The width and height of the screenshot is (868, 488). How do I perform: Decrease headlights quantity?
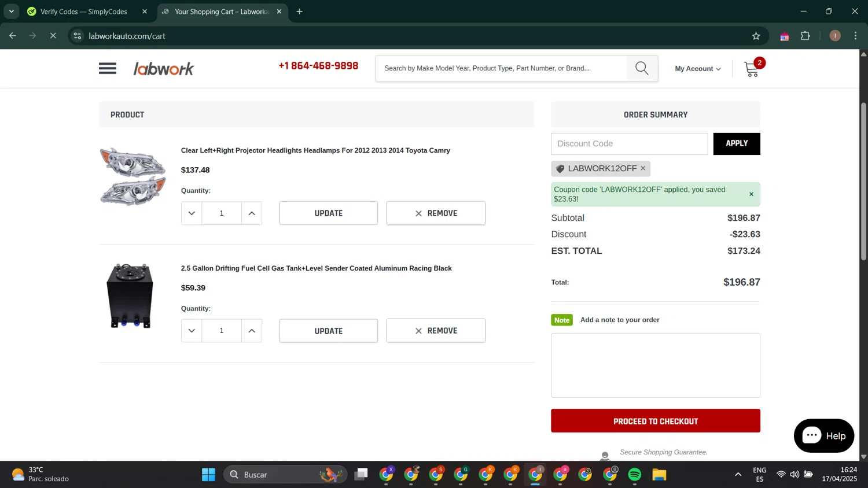click(192, 213)
